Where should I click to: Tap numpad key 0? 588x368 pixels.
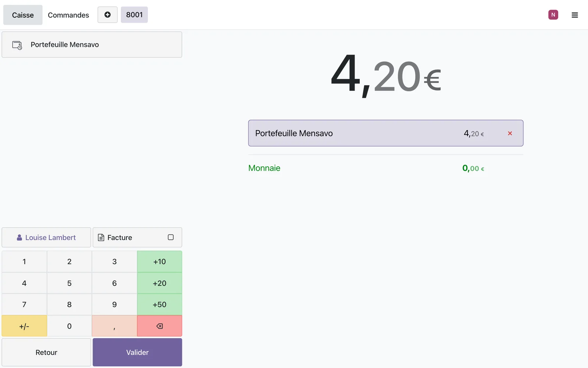click(x=69, y=326)
